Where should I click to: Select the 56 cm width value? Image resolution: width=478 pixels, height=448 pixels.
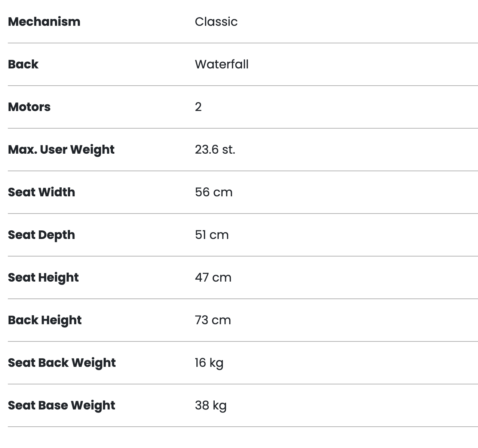(x=214, y=192)
